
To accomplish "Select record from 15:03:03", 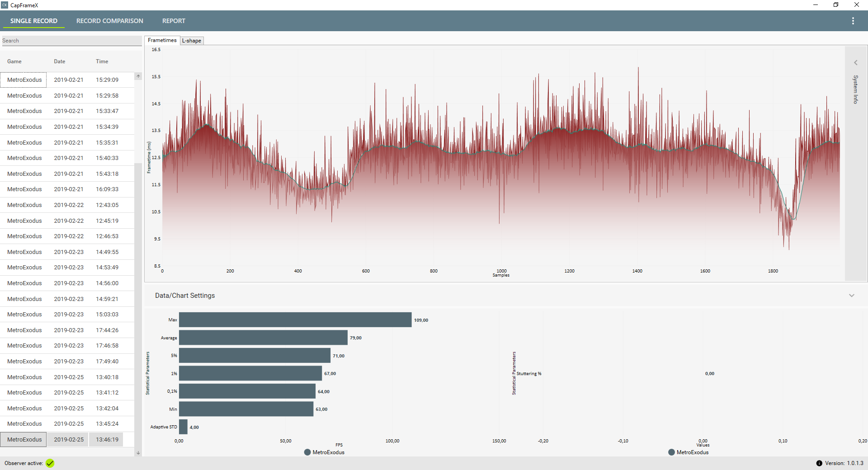I will pos(67,315).
